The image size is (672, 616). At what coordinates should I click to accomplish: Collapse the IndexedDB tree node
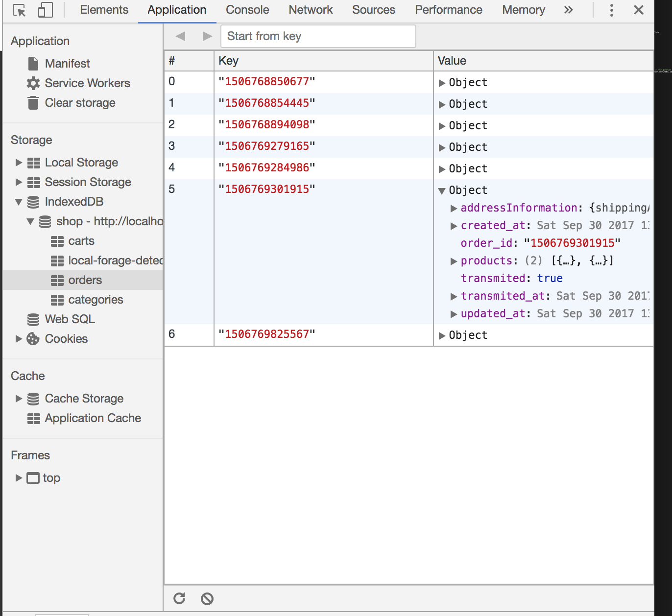pos(19,202)
